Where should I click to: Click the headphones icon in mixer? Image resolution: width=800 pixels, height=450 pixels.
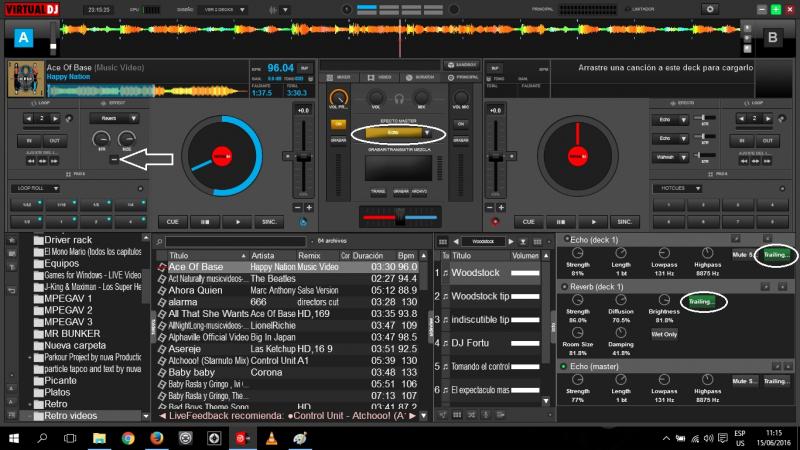click(399, 99)
